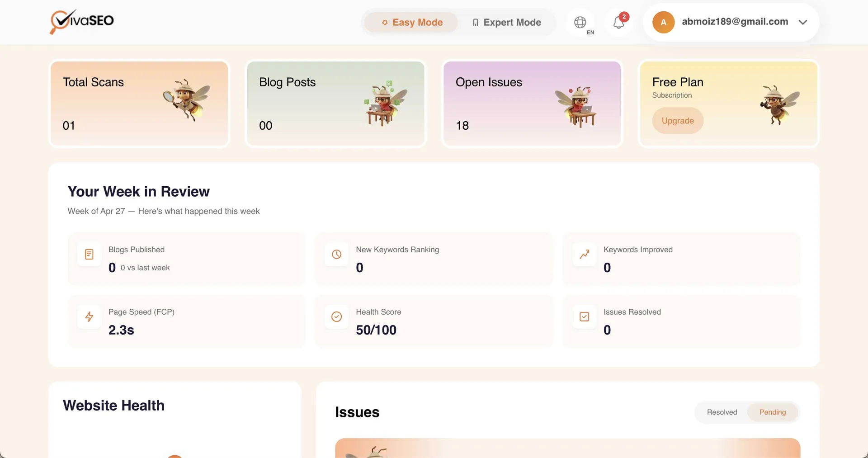Open the language globe selector
Screen dimensions: 868x458
[x=580, y=22]
